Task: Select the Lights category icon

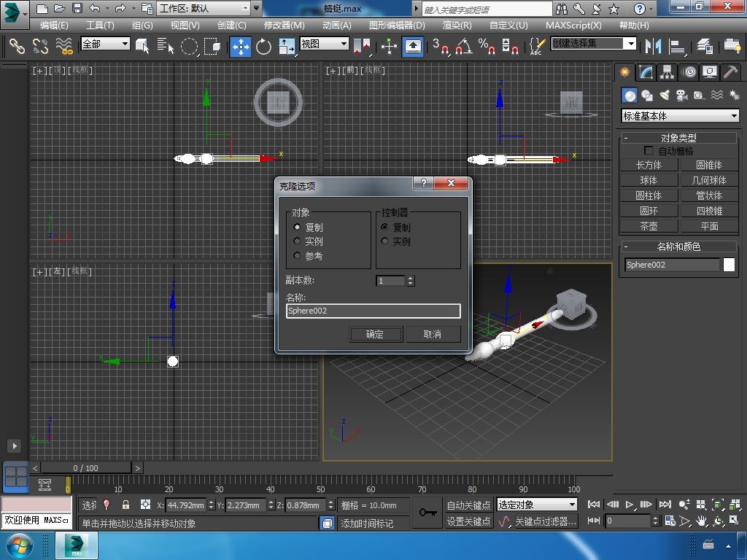Action: (665, 96)
